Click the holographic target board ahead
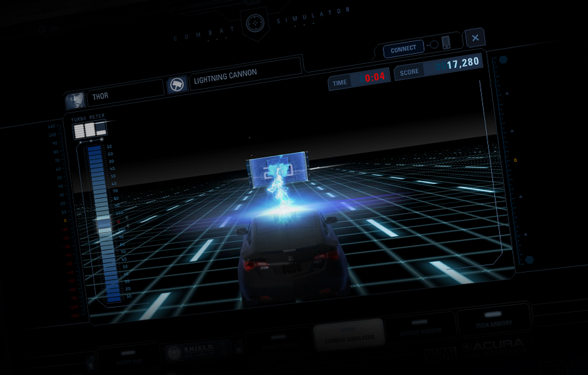Screen dimensions: 588x375 point(278,169)
